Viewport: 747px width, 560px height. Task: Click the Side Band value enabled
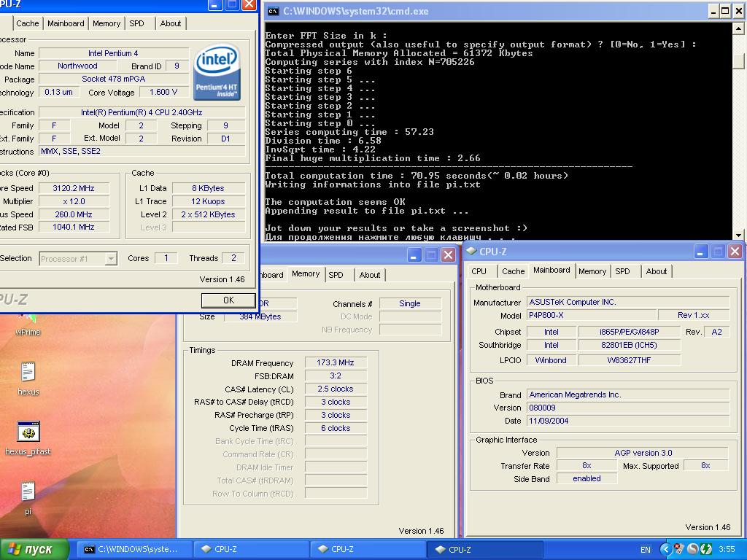pyautogui.click(x=587, y=478)
